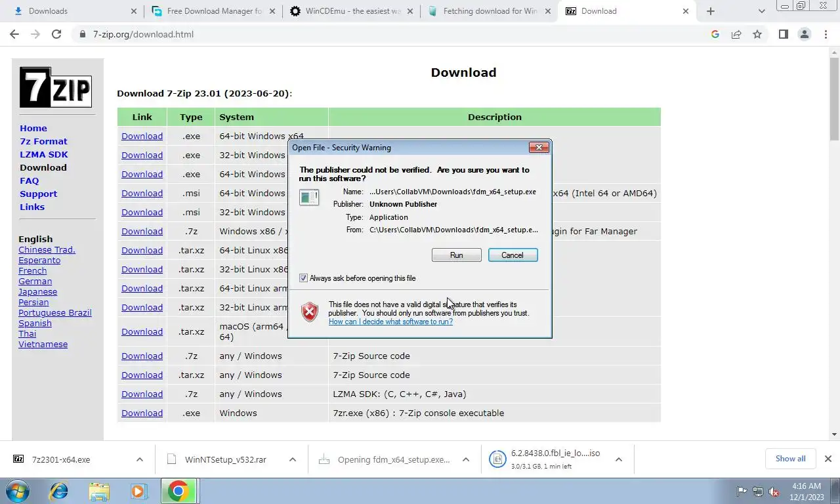
Task: Expand options for WinNTSetup_v532.rar download
Action: tap(293, 459)
